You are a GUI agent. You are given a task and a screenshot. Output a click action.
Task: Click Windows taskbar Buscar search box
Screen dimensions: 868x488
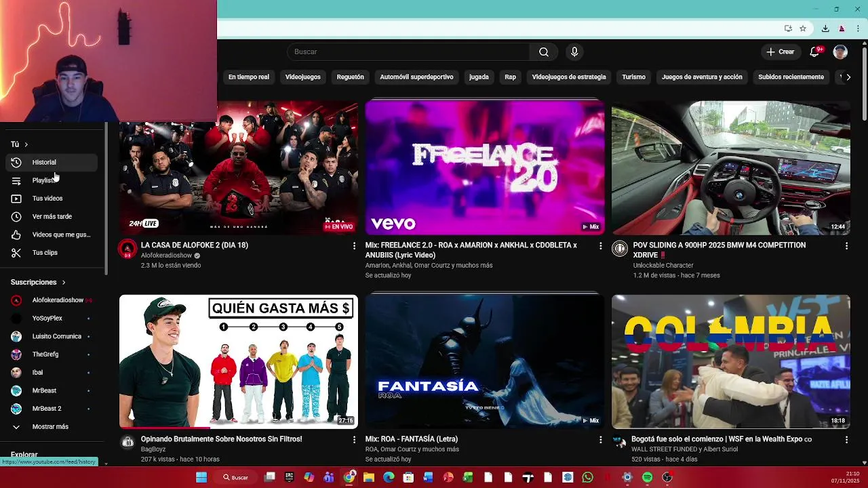(x=236, y=478)
